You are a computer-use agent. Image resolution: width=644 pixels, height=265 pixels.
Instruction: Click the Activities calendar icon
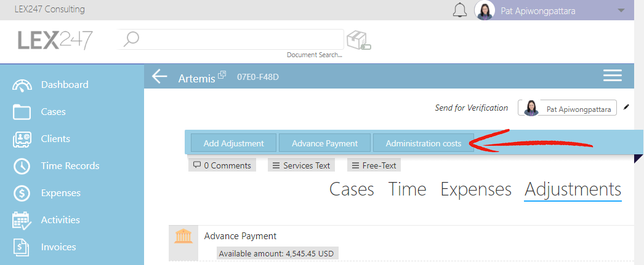coord(22,220)
